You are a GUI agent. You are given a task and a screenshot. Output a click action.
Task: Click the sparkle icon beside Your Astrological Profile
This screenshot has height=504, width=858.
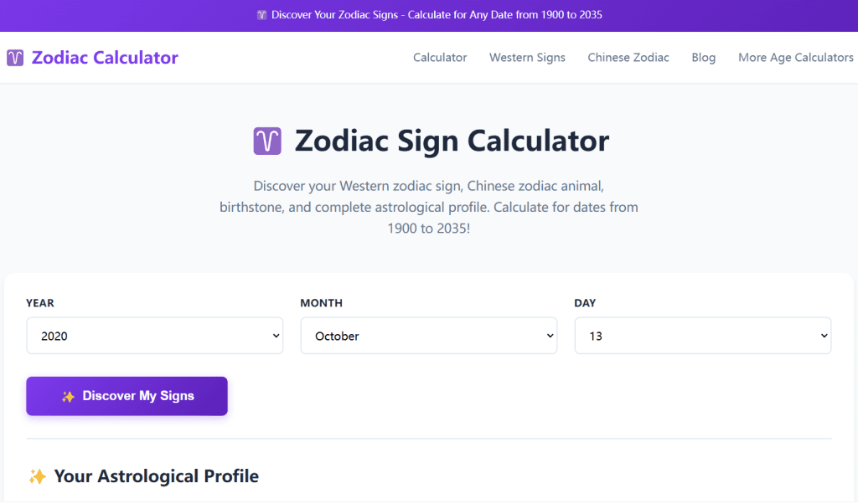(37, 476)
